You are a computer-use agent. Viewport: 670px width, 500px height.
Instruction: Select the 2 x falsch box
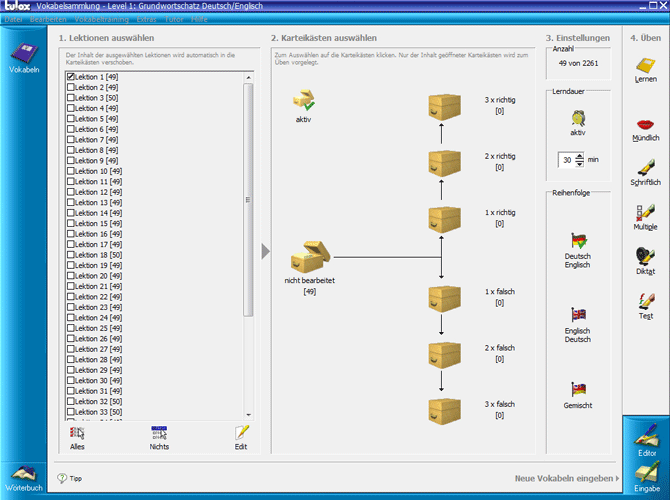point(444,355)
